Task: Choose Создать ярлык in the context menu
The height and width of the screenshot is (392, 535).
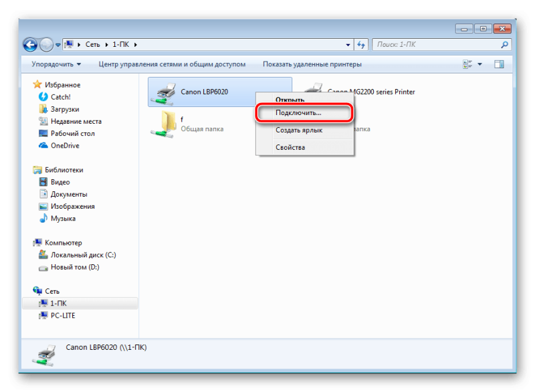Action: click(x=304, y=130)
